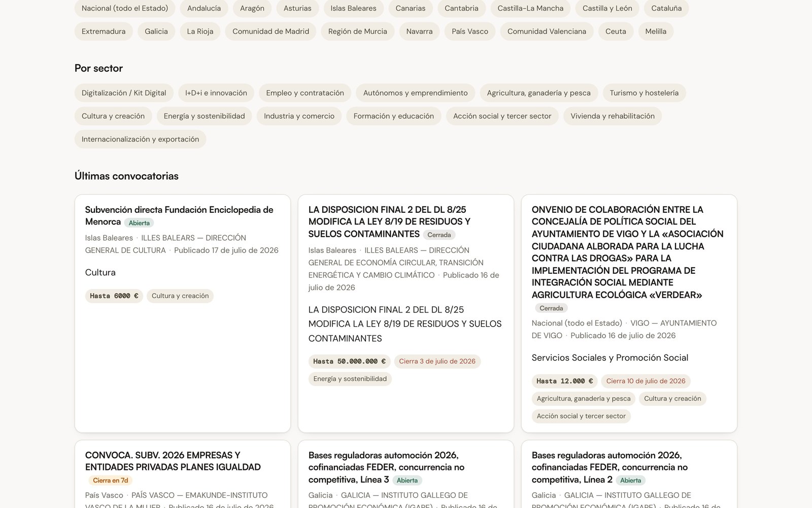This screenshot has height=508, width=812.
Task: Select the Melilla chip
Action: click(x=656, y=31)
